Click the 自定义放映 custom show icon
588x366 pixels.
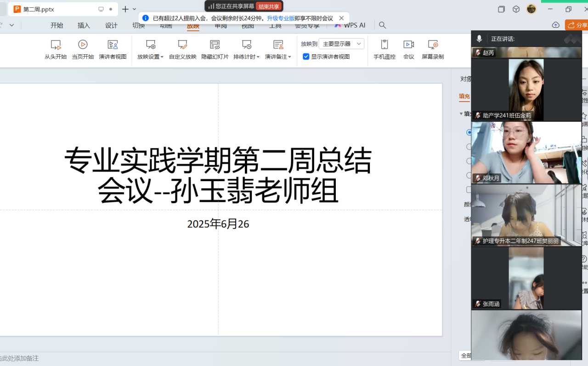[x=182, y=45]
